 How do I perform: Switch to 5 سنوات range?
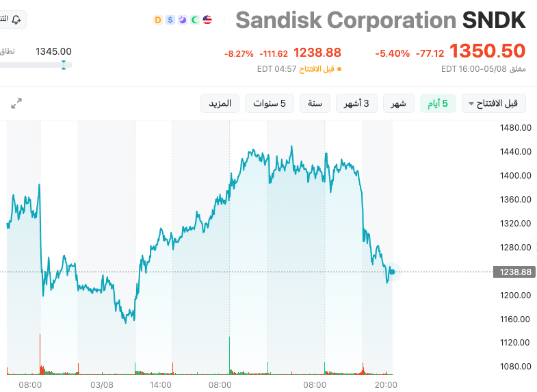[x=270, y=103]
